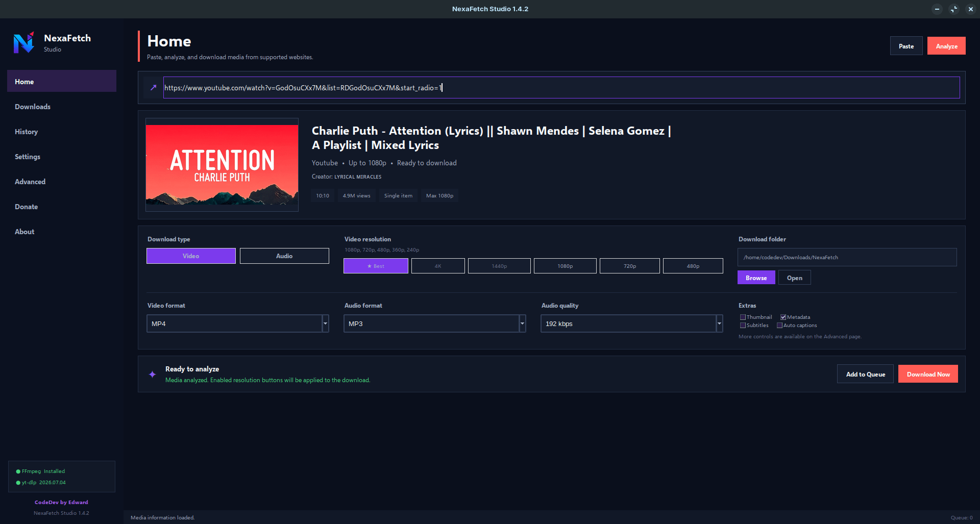Click the Creator LYRICAL MIRACLES text
This screenshot has width=980, height=524.
click(x=347, y=177)
